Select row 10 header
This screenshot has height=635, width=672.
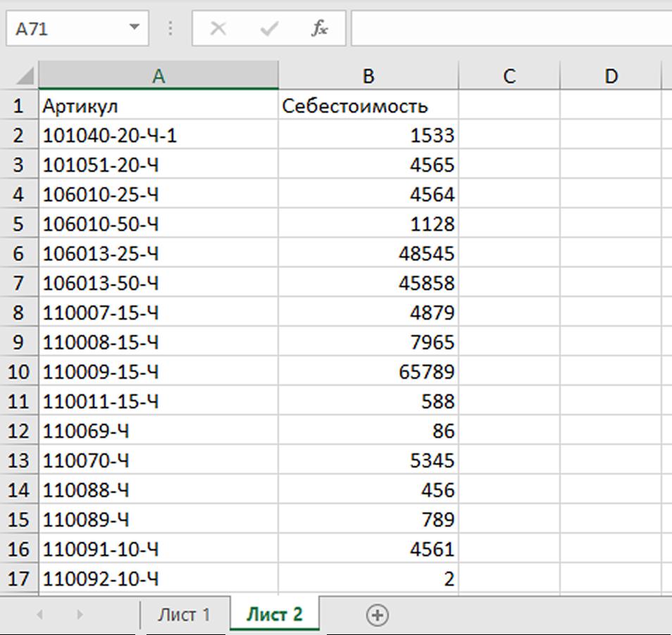[x=19, y=372]
